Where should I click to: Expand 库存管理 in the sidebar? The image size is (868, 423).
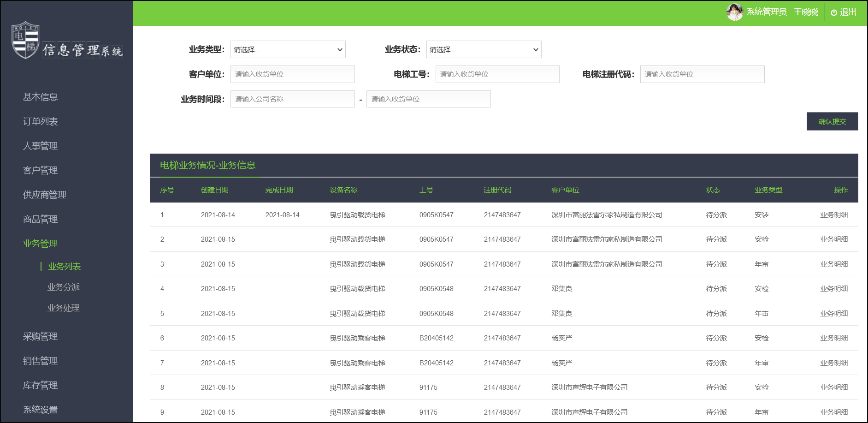(x=41, y=386)
